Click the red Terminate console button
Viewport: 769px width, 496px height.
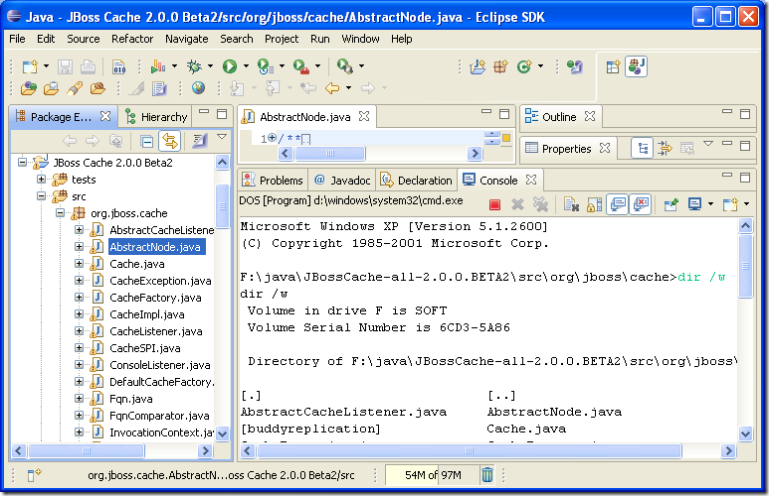495,205
